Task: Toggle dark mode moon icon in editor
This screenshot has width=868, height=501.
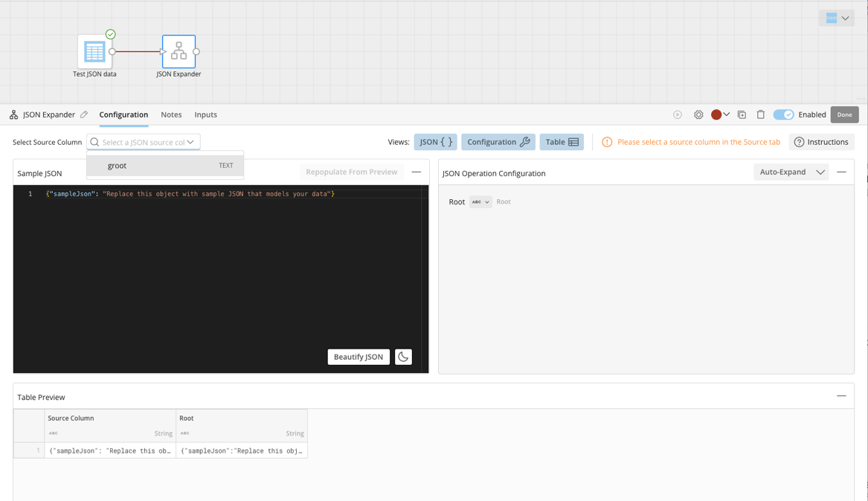Action: tap(404, 357)
